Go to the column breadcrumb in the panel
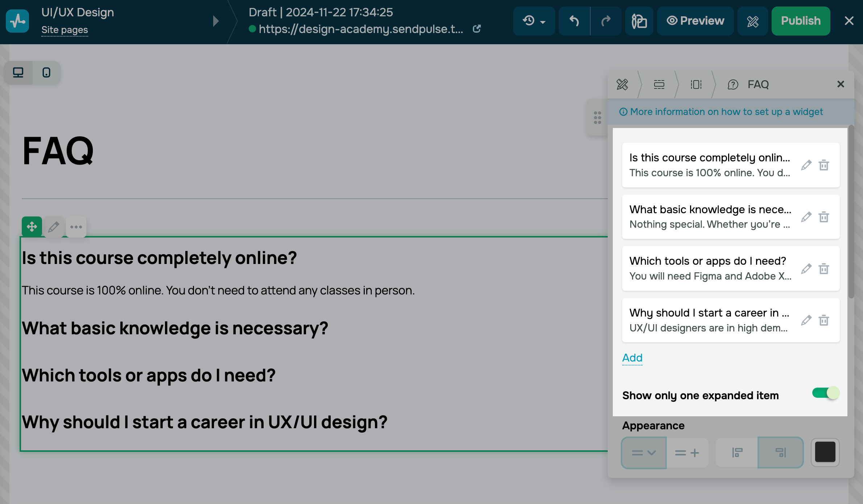The height and width of the screenshot is (504, 863). coord(696,84)
